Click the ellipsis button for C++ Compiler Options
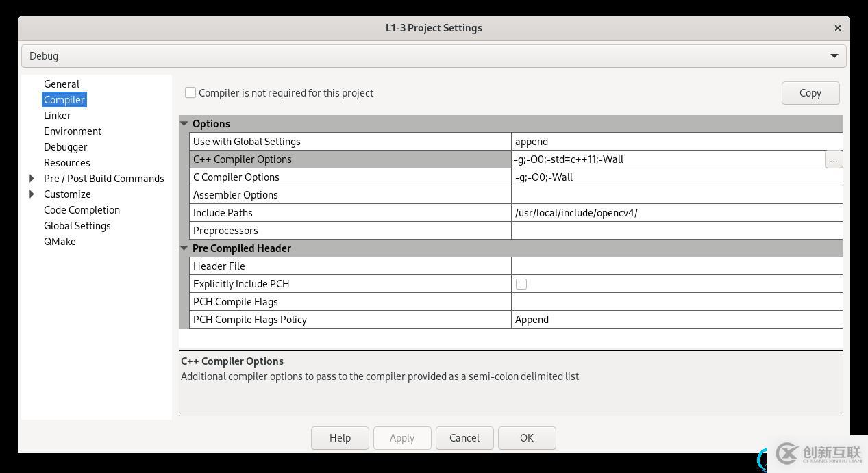The image size is (868, 473). point(834,159)
